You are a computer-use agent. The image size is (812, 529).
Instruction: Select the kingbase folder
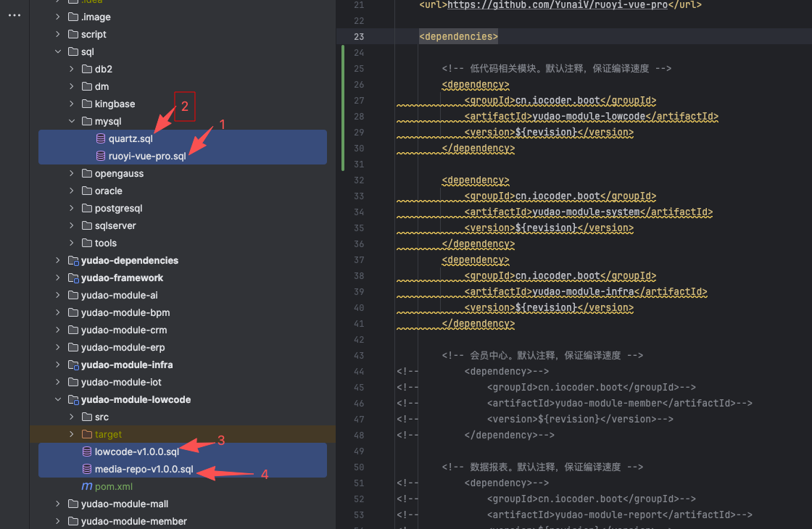click(x=115, y=104)
